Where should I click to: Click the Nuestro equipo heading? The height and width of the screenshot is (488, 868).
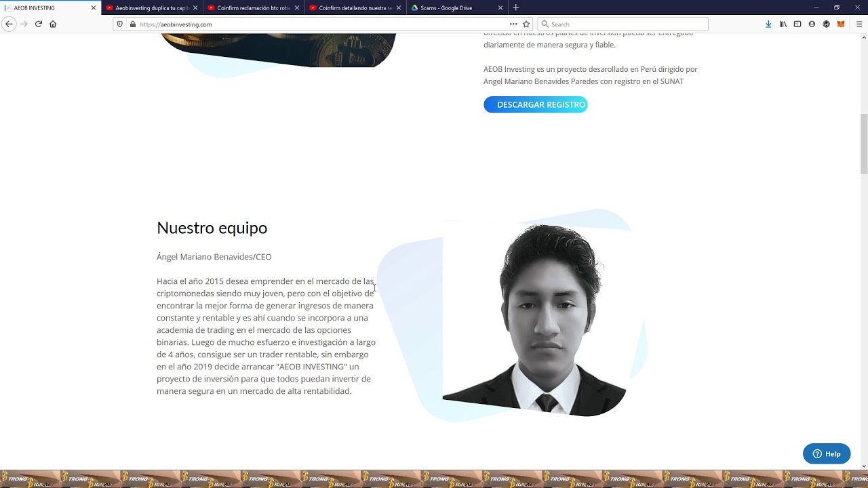coord(212,228)
